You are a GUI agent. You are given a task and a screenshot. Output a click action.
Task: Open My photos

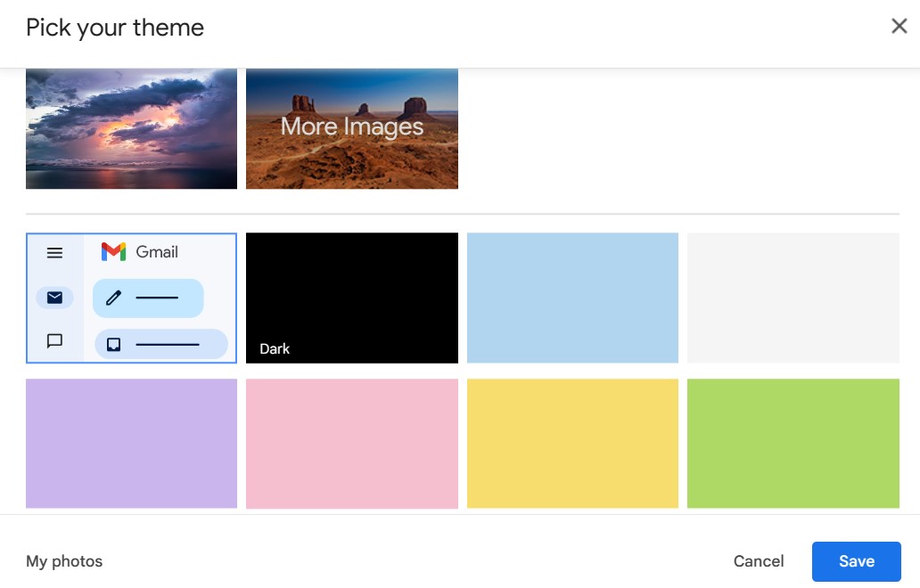[x=64, y=560]
